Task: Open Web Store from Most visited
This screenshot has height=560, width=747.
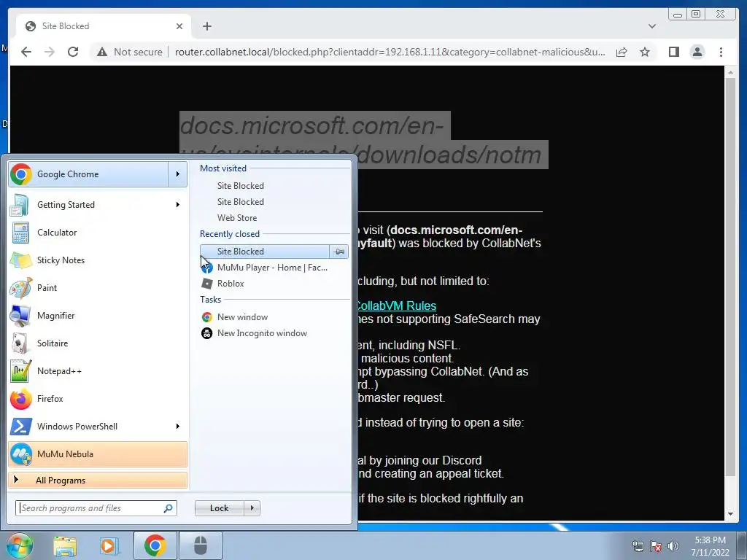Action: [274, 218]
